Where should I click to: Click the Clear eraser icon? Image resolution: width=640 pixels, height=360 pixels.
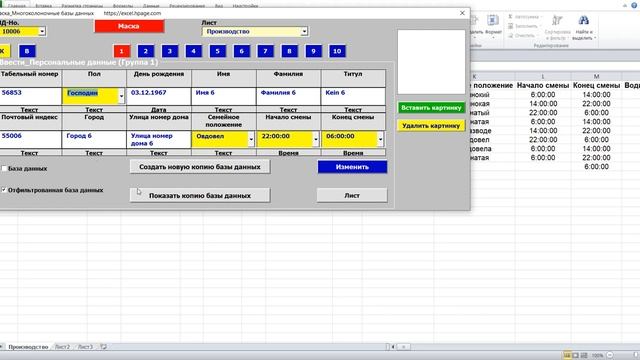(x=510, y=36)
